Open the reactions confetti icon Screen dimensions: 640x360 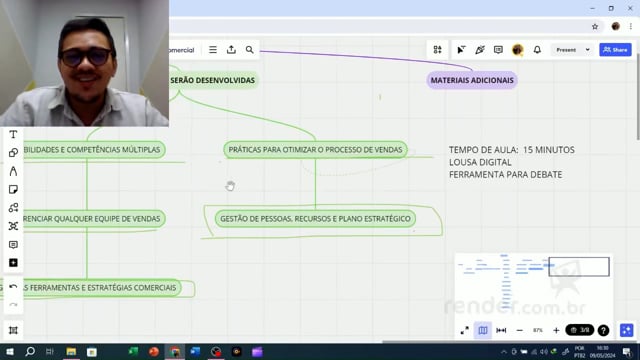tap(480, 50)
